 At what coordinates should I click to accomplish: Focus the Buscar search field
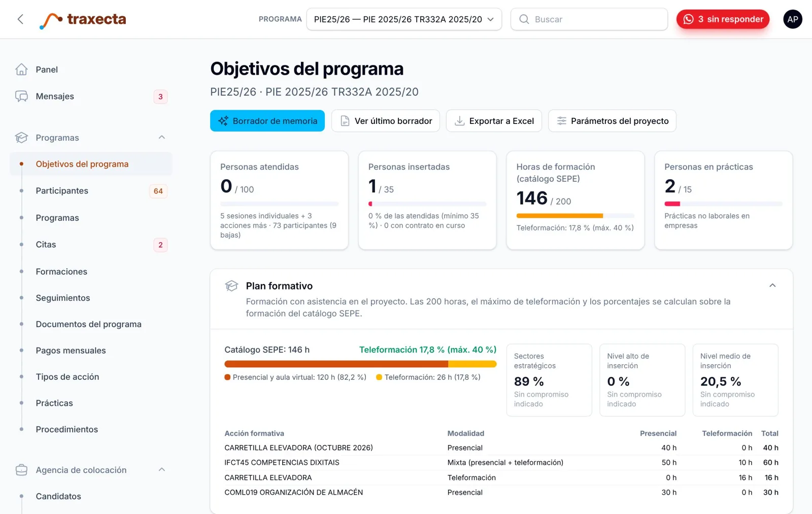pos(589,19)
